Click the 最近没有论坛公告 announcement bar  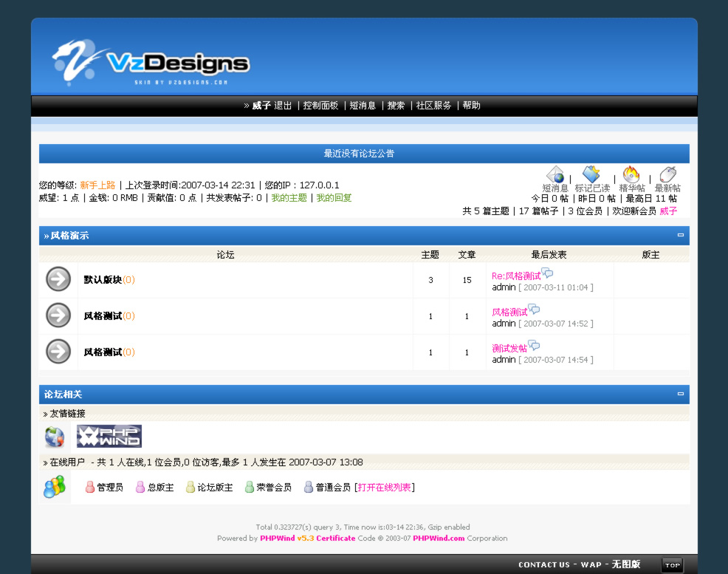[x=364, y=154]
